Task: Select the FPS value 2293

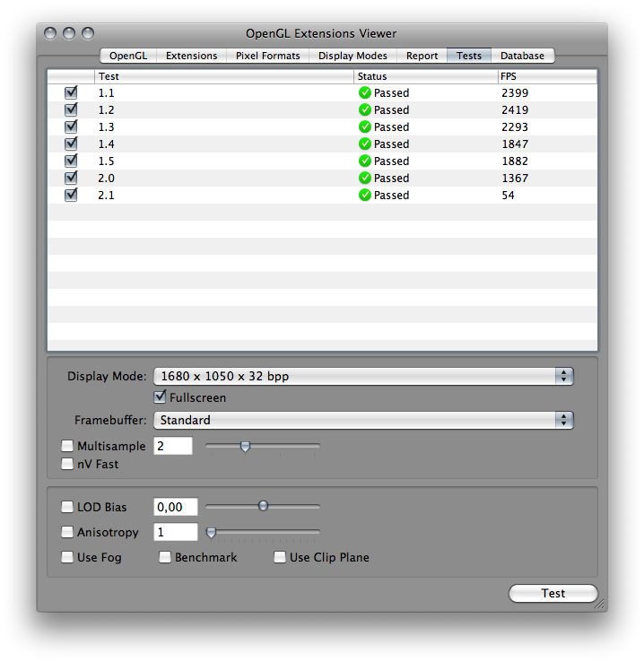Action: click(x=515, y=127)
